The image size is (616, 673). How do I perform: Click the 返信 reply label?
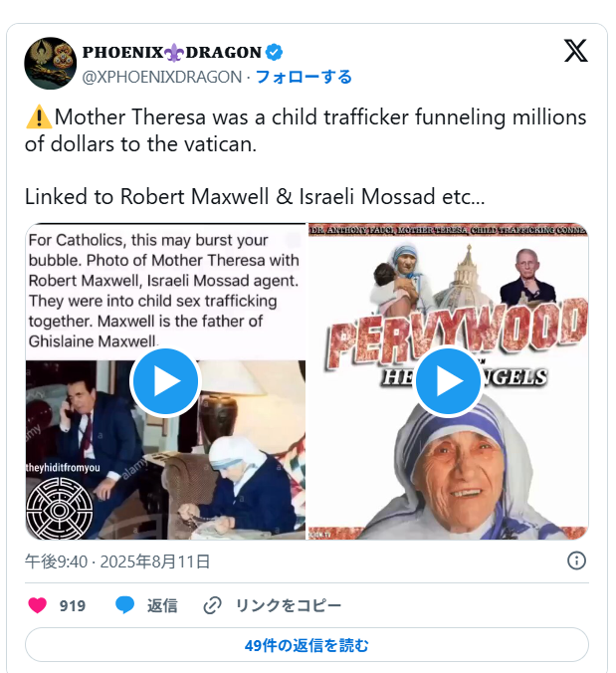point(162,605)
